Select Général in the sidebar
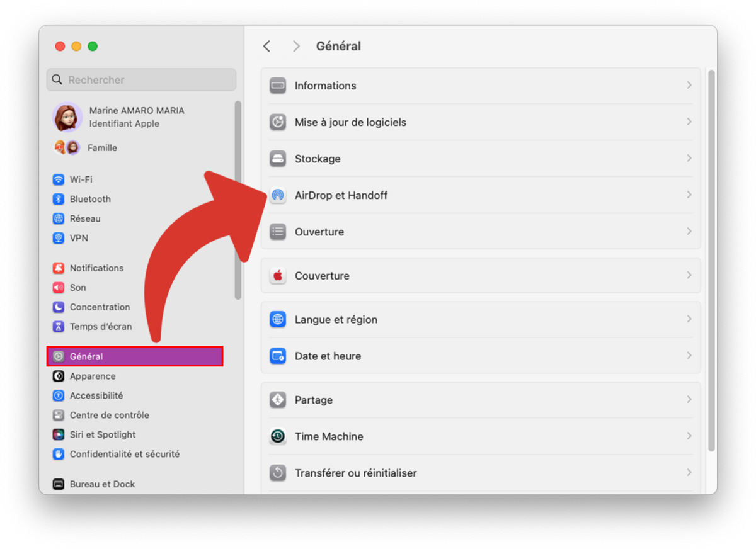The height and width of the screenshot is (549, 756). point(135,356)
